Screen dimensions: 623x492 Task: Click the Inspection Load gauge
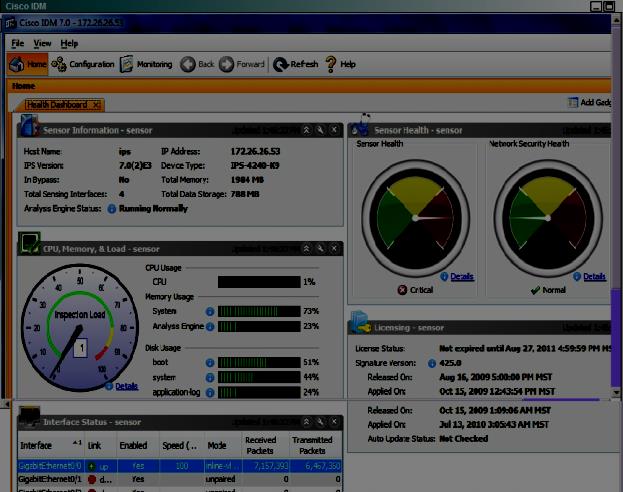tap(79, 328)
